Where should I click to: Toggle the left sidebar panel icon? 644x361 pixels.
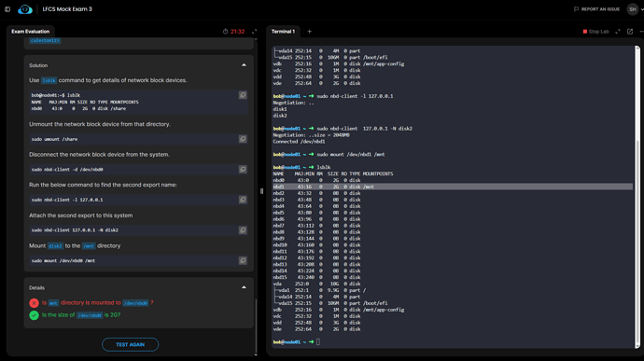coord(7,9)
